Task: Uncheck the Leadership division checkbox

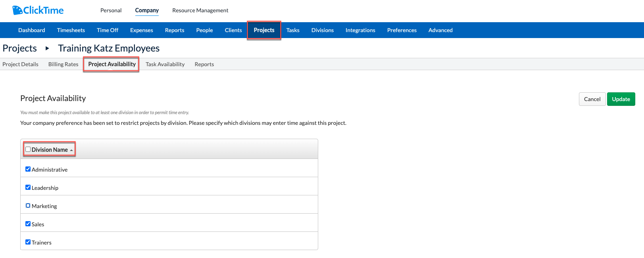Action: pyautogui.click(x=28, y=187)
